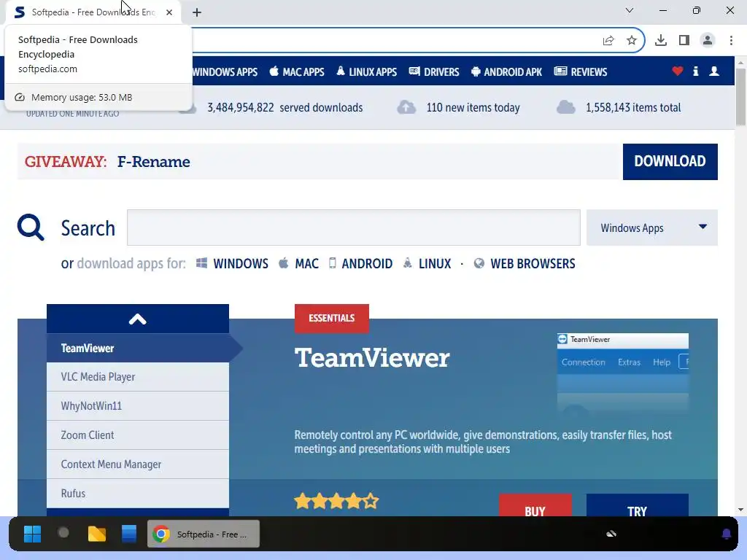Expand the Windows Apps category dropdown
The width and height of the screenshot is (747, 560).
(x=651, y=227)
